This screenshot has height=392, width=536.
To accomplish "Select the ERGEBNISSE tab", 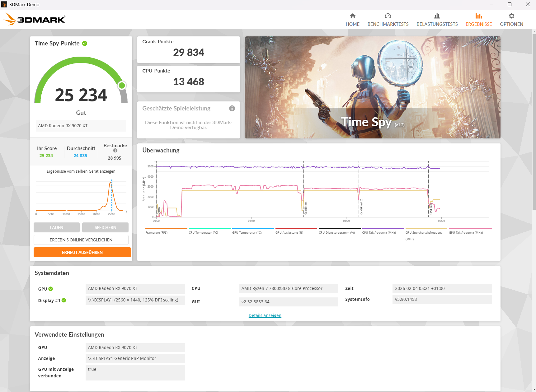I will [x=479, y=20].
